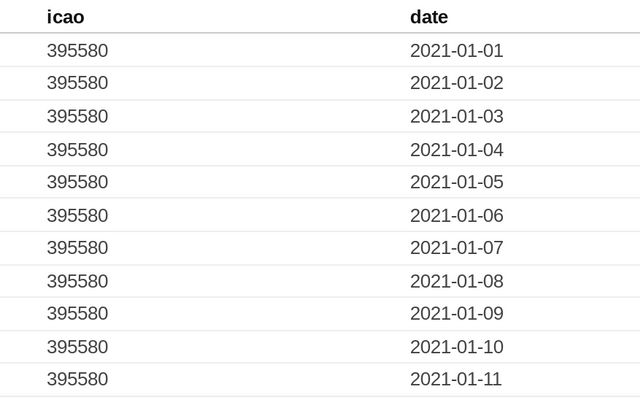This screenshot has width=640, height=400.
Task: Click the 2021-01-09 date cell
Action: (456, 314)
